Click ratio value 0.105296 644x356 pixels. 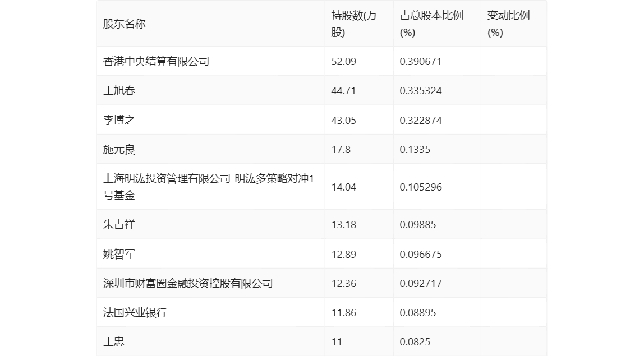coord(421,187)
